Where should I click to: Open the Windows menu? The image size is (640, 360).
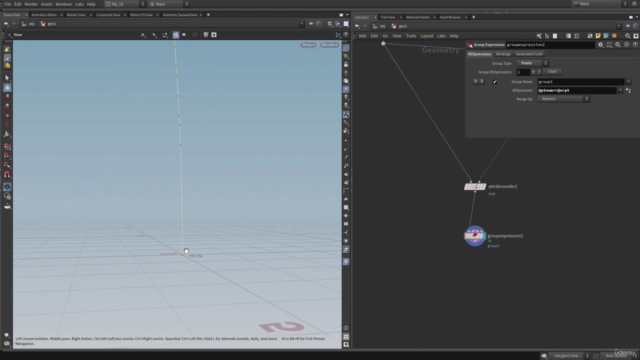click(64, 4)
